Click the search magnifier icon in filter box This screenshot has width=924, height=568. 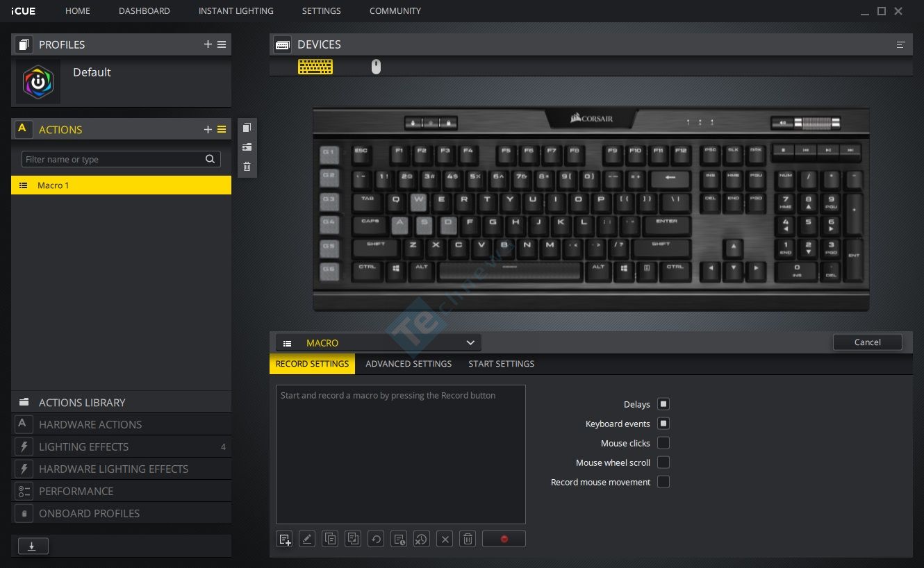210,159
